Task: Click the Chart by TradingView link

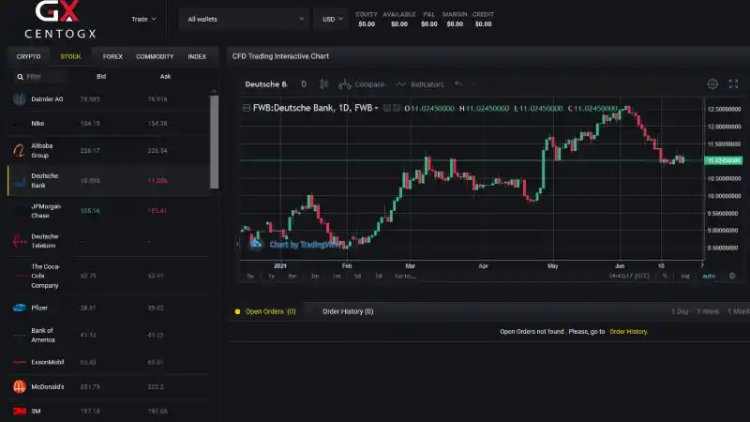Action: (297, 244)
